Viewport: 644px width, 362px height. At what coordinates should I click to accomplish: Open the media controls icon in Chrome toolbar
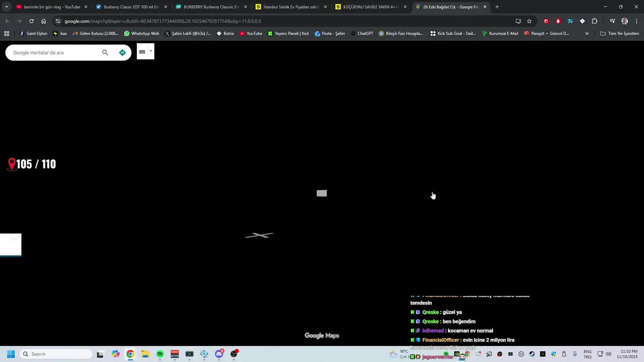point(612,21)
